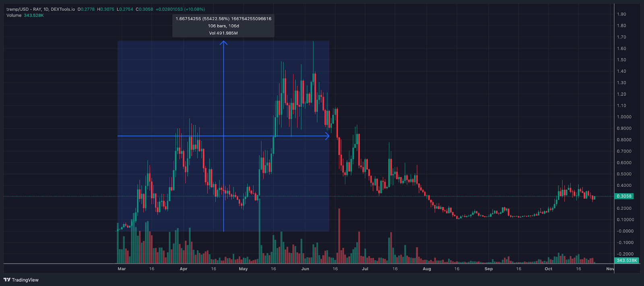Click the Mar date label on time axis
The height and width of the screenshot is (286, 644).
pos(122,269)
